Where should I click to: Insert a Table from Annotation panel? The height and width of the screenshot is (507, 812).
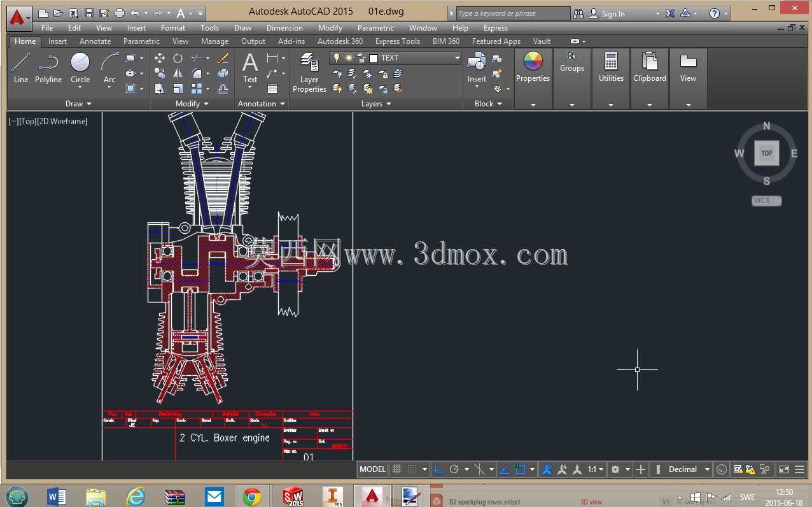pos(272,89)
